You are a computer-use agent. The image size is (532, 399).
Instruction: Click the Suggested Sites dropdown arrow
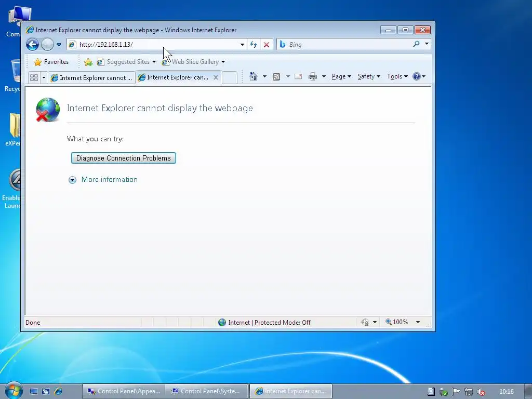point(154,62)
